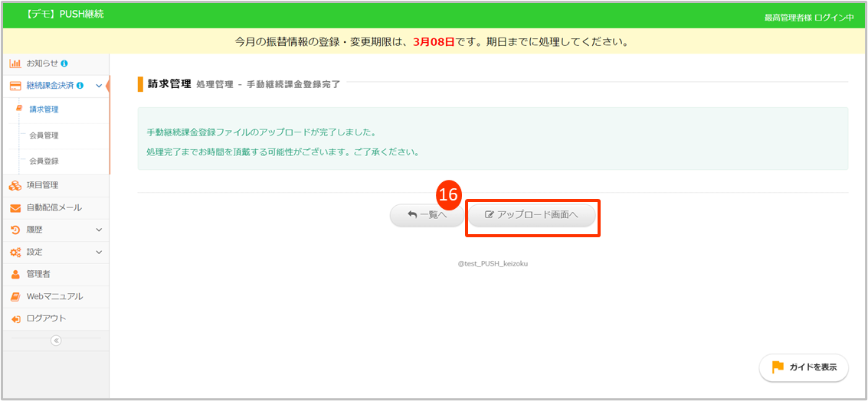Click the 管理者 user icon

[x=15, y=274]
